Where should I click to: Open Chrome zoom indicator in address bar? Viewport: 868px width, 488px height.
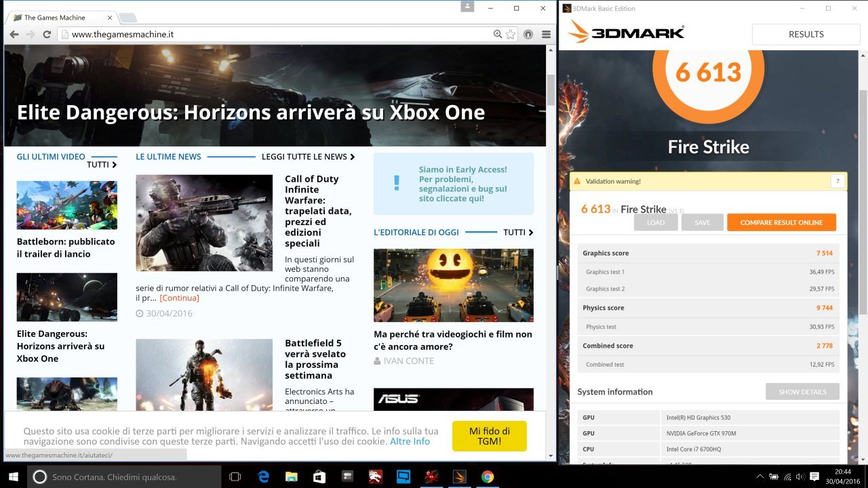498,34
